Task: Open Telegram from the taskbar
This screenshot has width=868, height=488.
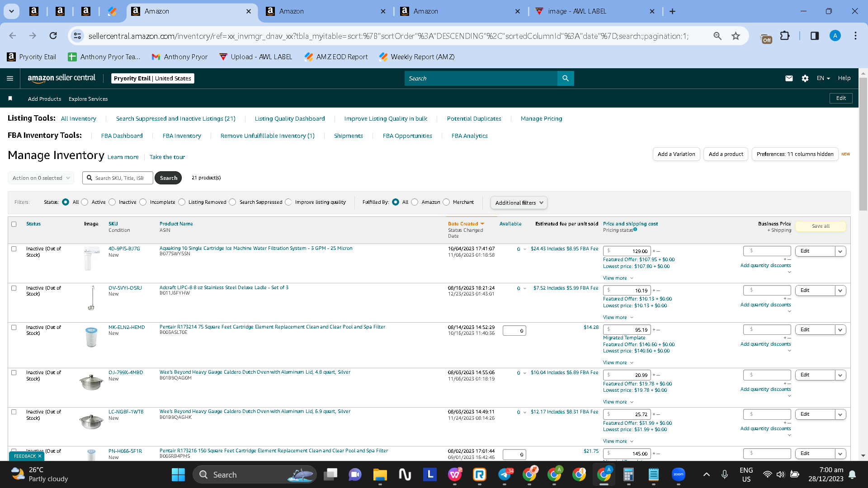Action: click(505, 474)
